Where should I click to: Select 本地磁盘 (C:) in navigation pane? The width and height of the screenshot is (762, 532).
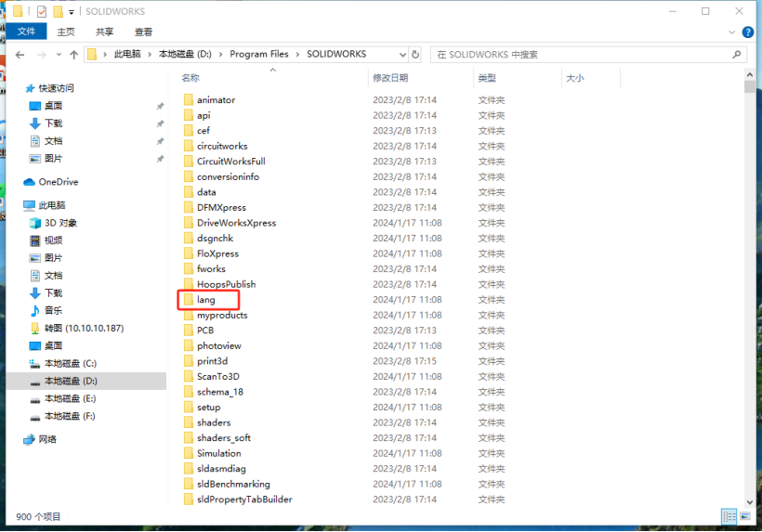tap(70, 363)
